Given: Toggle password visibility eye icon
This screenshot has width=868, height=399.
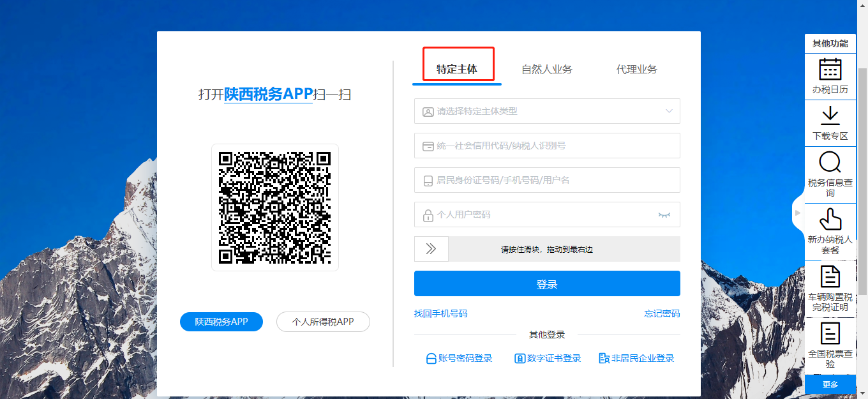Looking at the screenshot, I should pos(664,215).
